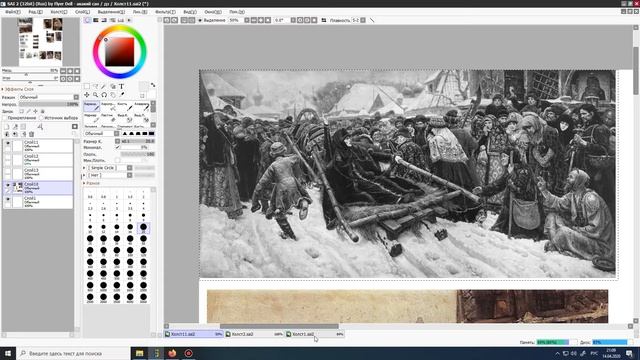This screenshot has width=640, height=360.
Task: Swap foreground and background colors
Action: point(153,85)
